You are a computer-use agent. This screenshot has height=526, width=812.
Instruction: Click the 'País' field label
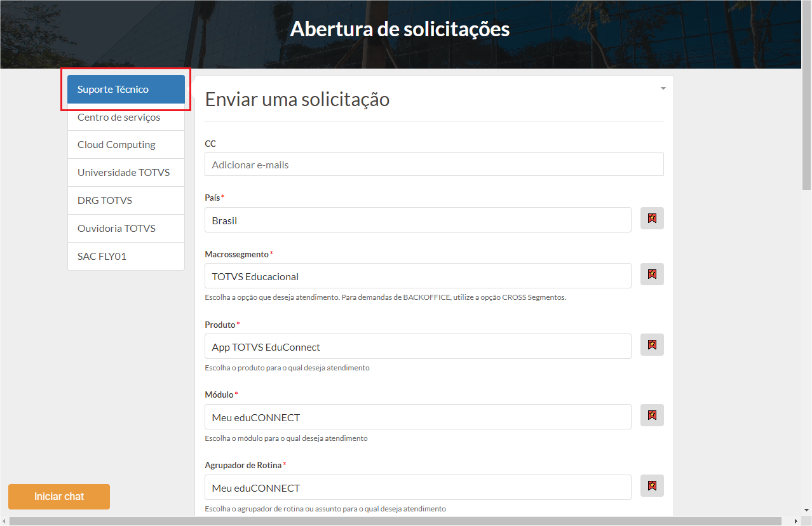pyautogui.click(x=212, y=198)
